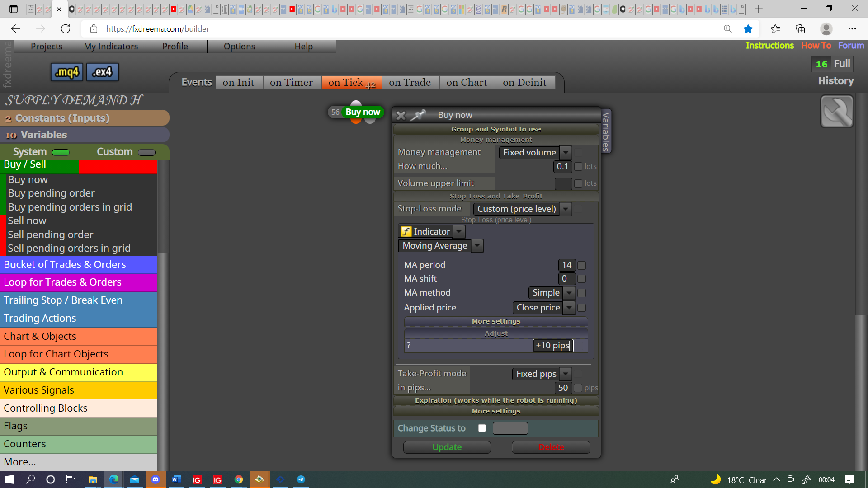Open Task View from taskbar
The height and width of the screenshot is (488, 868).
pyautogui.click(x=71, y=479)
